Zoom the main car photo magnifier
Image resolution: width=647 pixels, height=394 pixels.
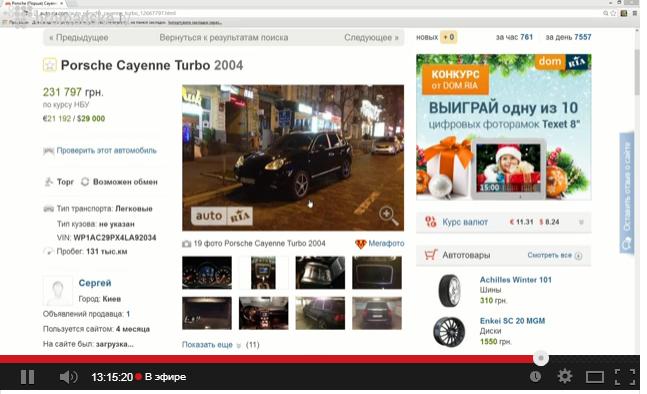[388, 216]
